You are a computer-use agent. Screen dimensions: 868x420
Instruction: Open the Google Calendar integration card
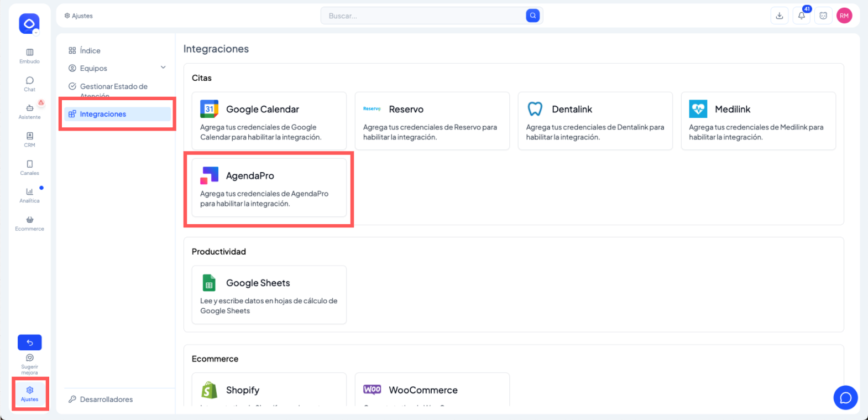[x=269, y=121]
